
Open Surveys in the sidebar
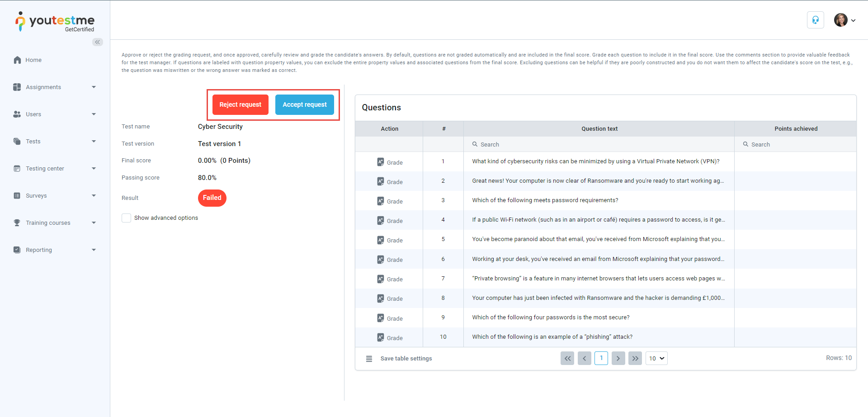(36, 195)
